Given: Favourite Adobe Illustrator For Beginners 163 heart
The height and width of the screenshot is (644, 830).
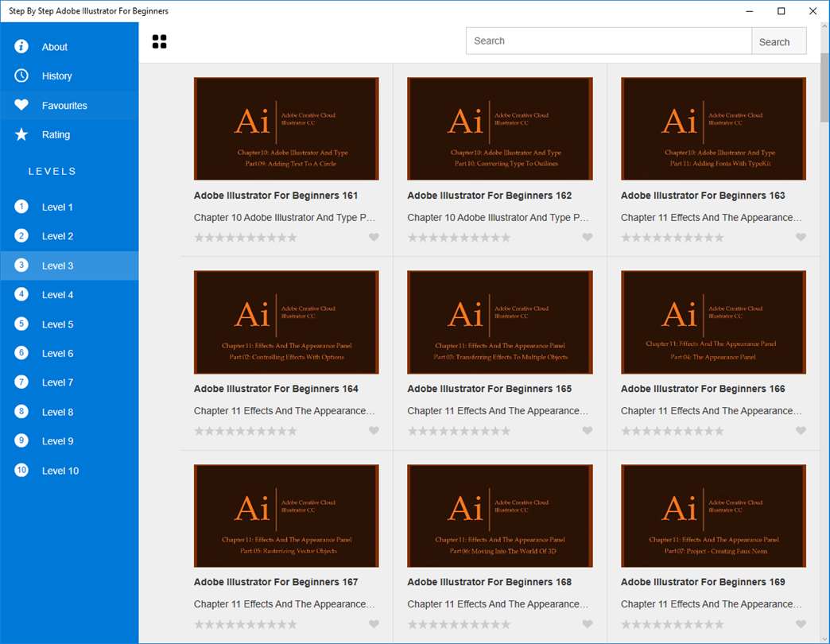Looking at the screenshot, I should click(x=801, y=237).
